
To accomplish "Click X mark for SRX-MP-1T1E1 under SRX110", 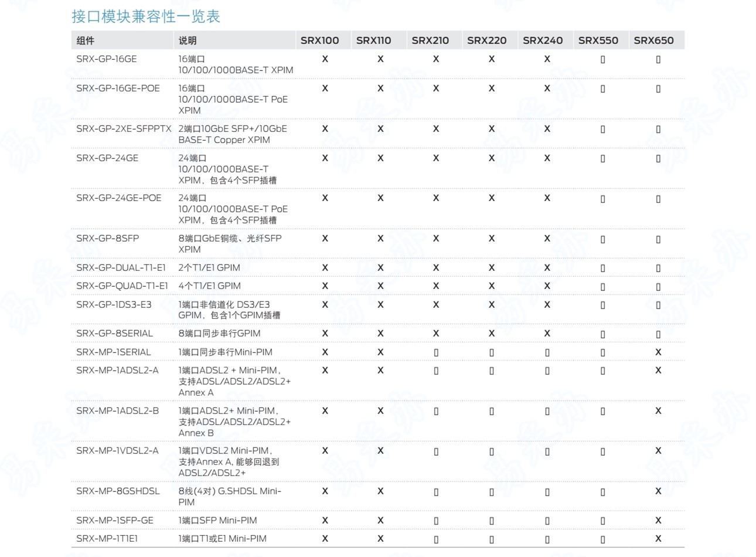I will pos(380,539).
